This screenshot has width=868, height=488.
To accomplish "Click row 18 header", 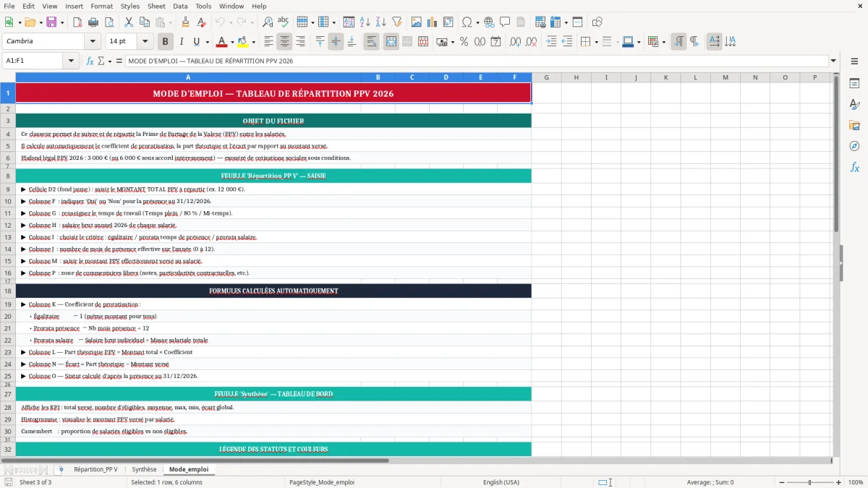I will pyautogui.click(x=7, y=291).
